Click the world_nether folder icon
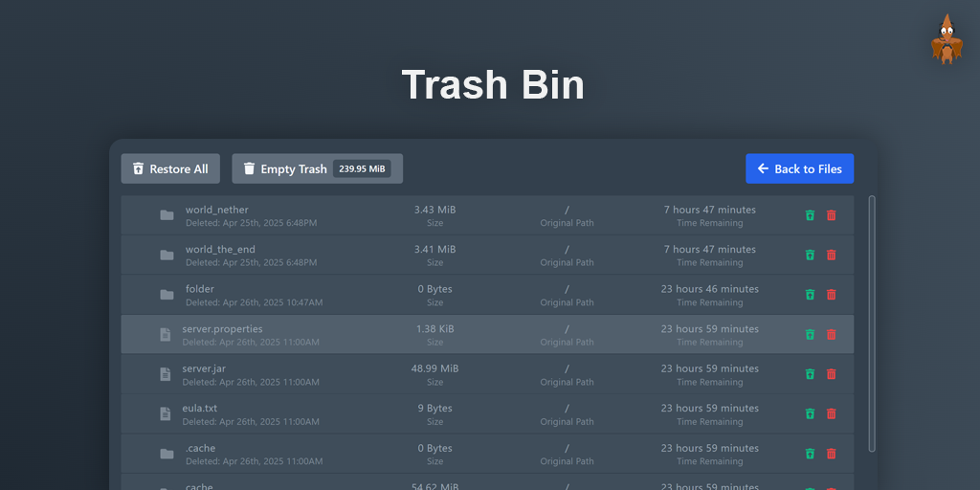The height and width of the screenshot is (490, 980). 167,215
